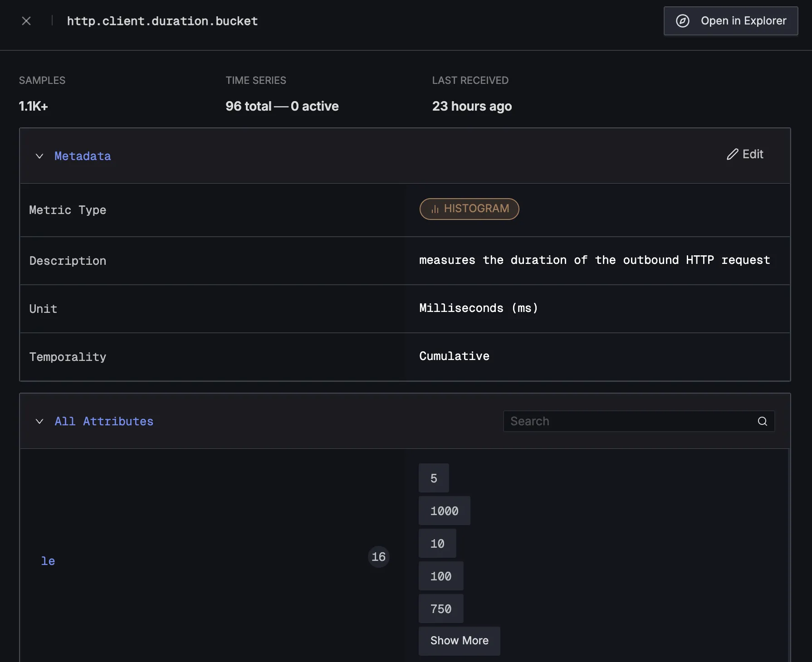Click the le value chip 5
812x662 pixels.
click(434, 478)
